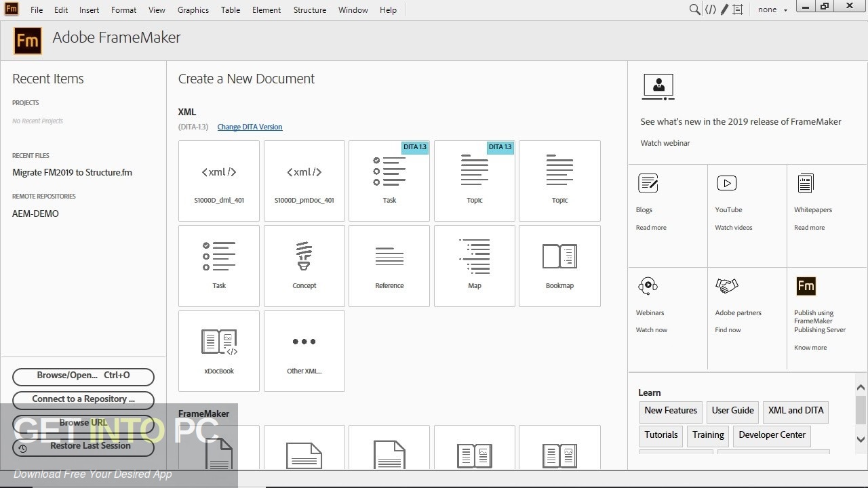Select the S1000D_pmDoc_401 XML template

304,181
